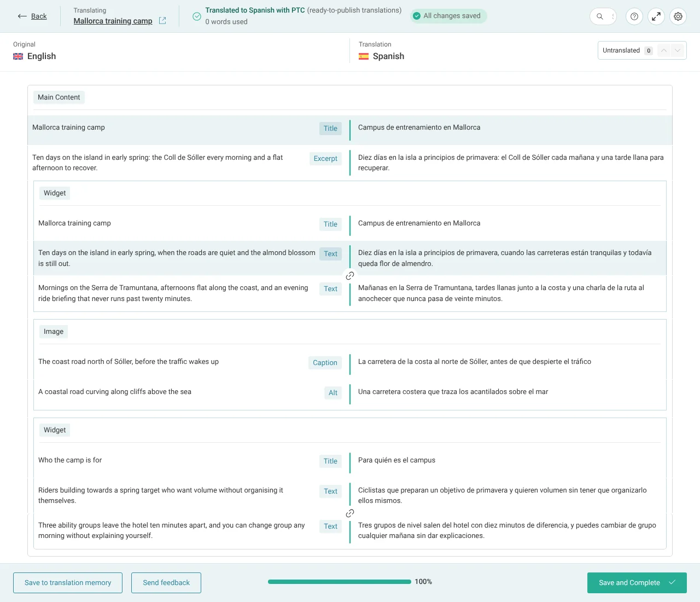Image resolution: width=700 pixels, height=602 pixels.
Task: Open the help question mark icon
Action: point(634,16)
